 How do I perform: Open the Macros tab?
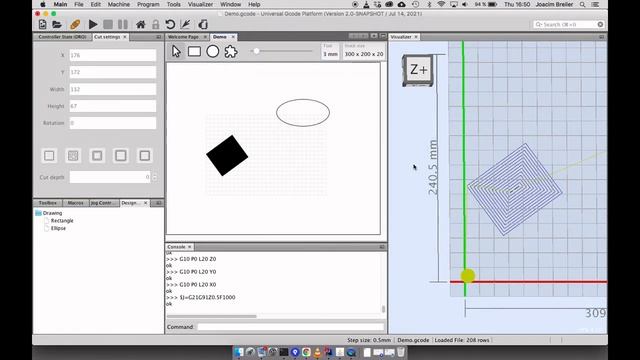tap(76, 203)
